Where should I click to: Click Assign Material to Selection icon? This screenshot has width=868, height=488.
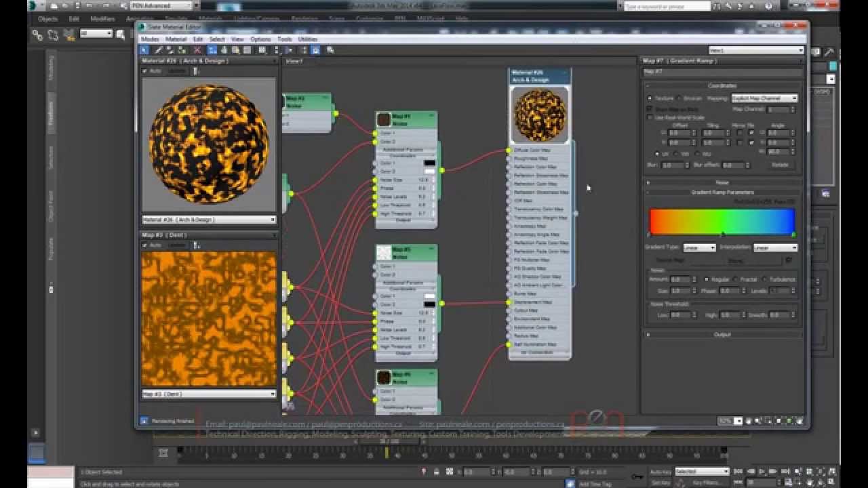pos(182,49)
